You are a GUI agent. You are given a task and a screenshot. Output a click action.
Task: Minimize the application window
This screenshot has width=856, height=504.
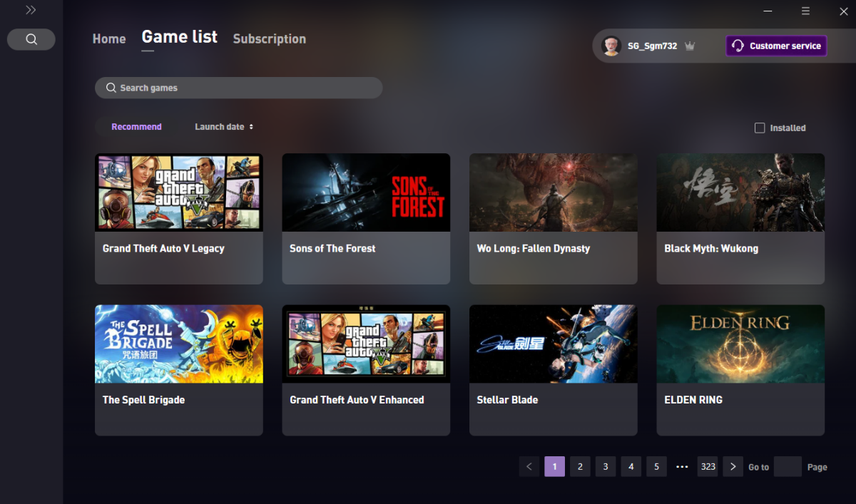point(768,11)
